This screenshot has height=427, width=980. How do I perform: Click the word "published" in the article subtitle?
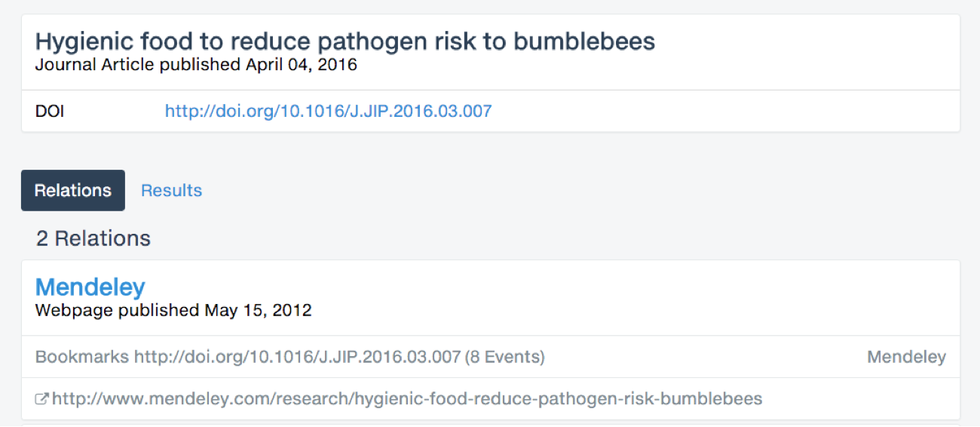[199, 65]
